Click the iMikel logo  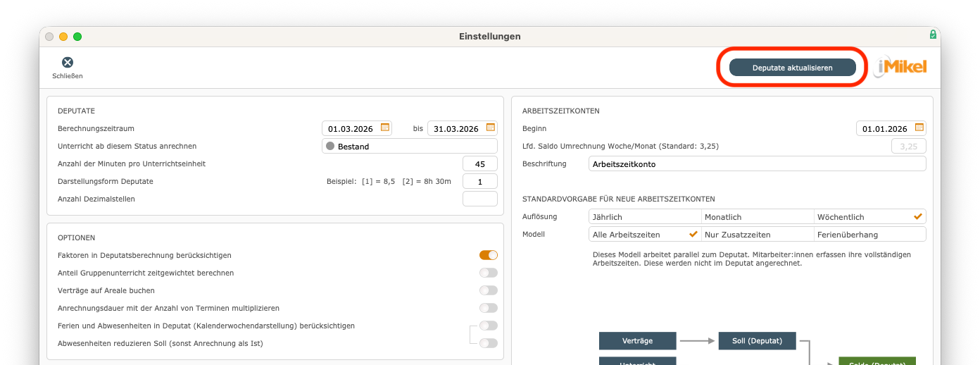[x=900, y=67]
